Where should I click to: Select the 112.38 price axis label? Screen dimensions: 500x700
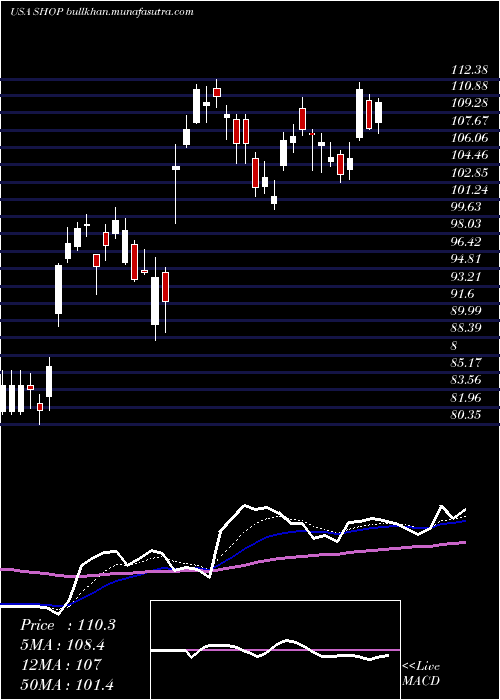point(469,70)
